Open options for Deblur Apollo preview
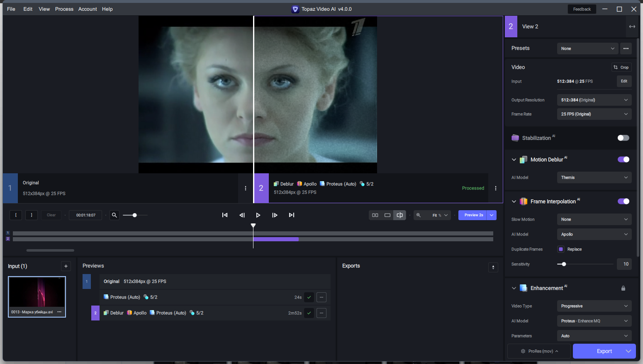Image resolution: width=643 pixels, height=364 pixels. (321, 313)
